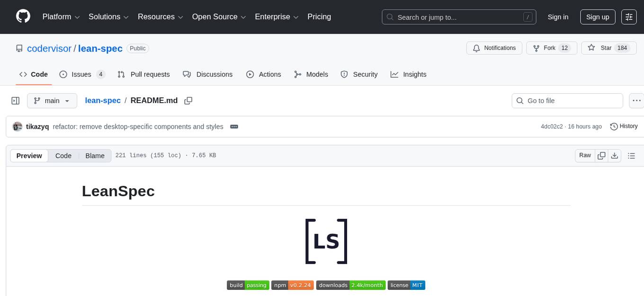The image size is (644, 296).
Task: Switch README view to Blame
Action: pyautogui.click(x=95, y=155)
